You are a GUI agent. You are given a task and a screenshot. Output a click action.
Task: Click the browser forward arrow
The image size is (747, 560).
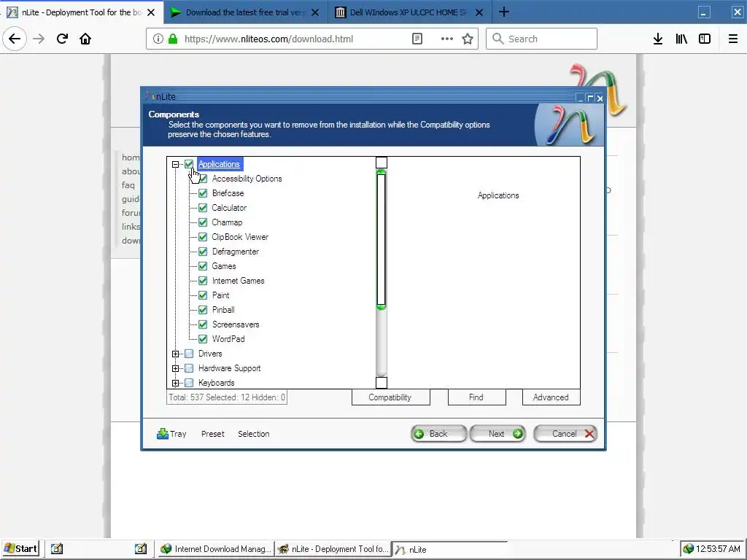pyautogui.click(x=39, y=39)
